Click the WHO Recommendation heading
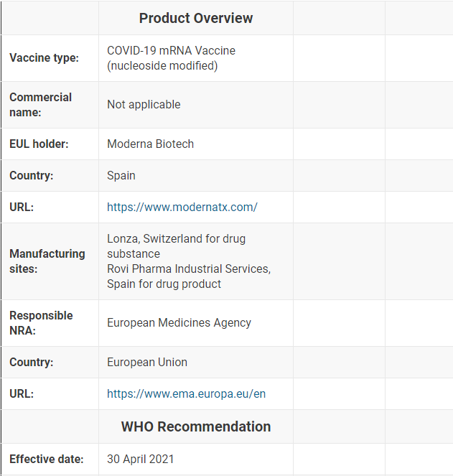This screenshot has height=476, width=453. 196,426
